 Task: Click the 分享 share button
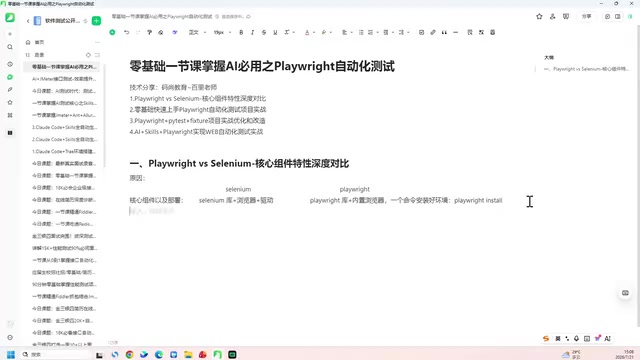(587, 16)
